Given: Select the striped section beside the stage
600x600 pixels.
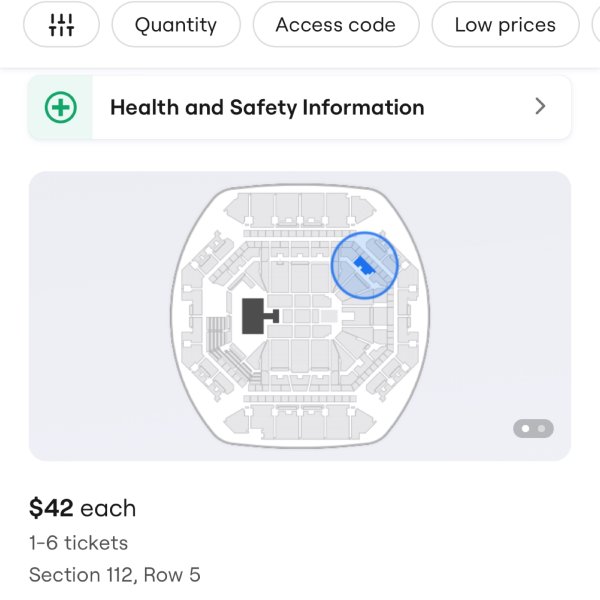Looking at the screenshot, I should coord(216,335).
